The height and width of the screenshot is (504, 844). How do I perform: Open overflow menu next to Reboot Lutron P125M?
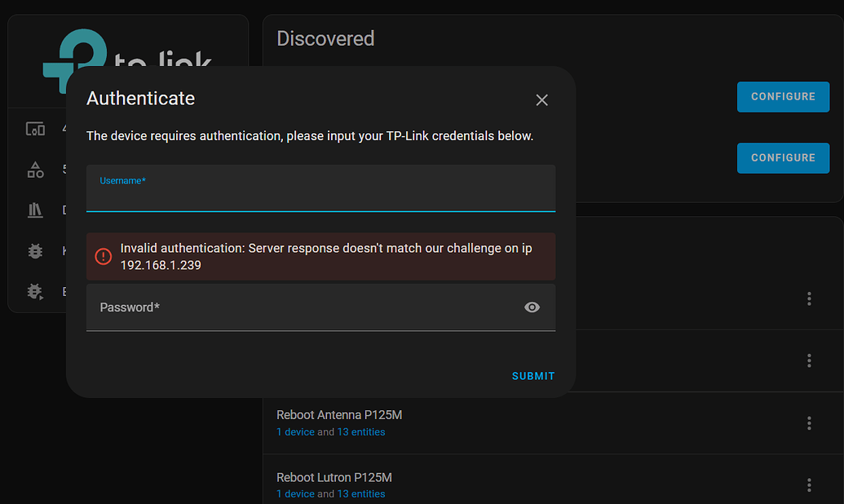coord(808,485)
